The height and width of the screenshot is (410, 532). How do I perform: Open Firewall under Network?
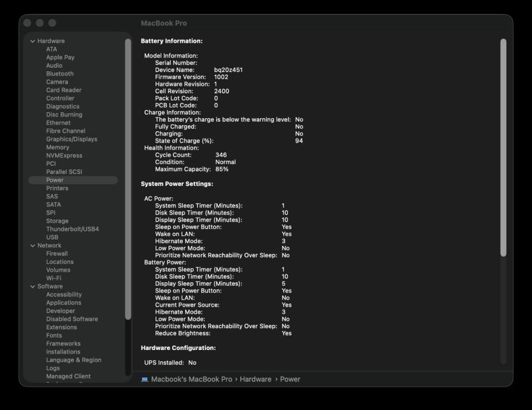pos(57,254)
